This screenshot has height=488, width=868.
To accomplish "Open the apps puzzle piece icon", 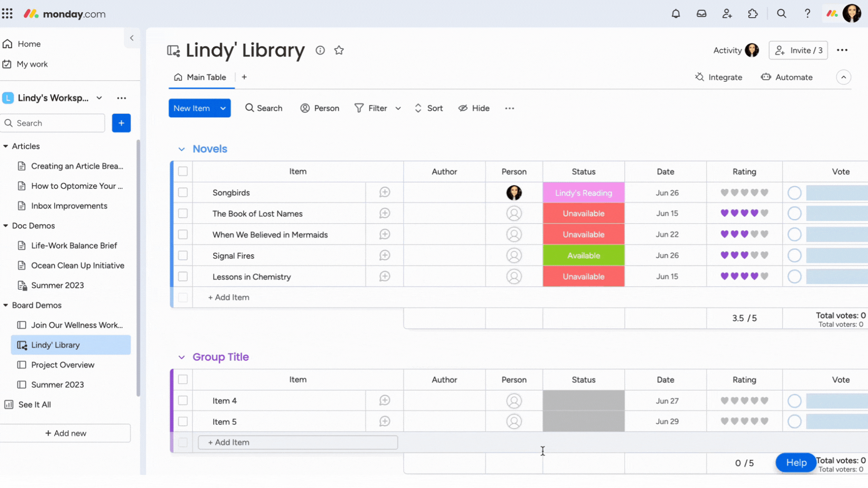I will tap(753, 14).
